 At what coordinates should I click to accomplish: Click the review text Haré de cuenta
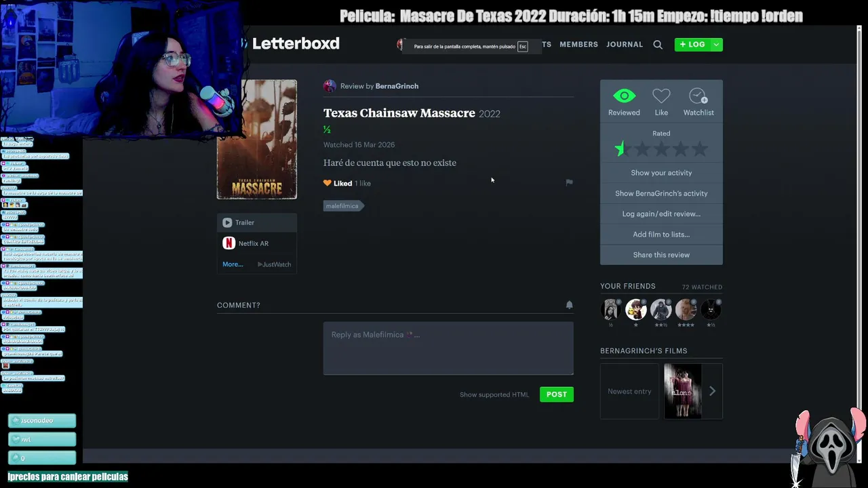click(x=390, y=163)
